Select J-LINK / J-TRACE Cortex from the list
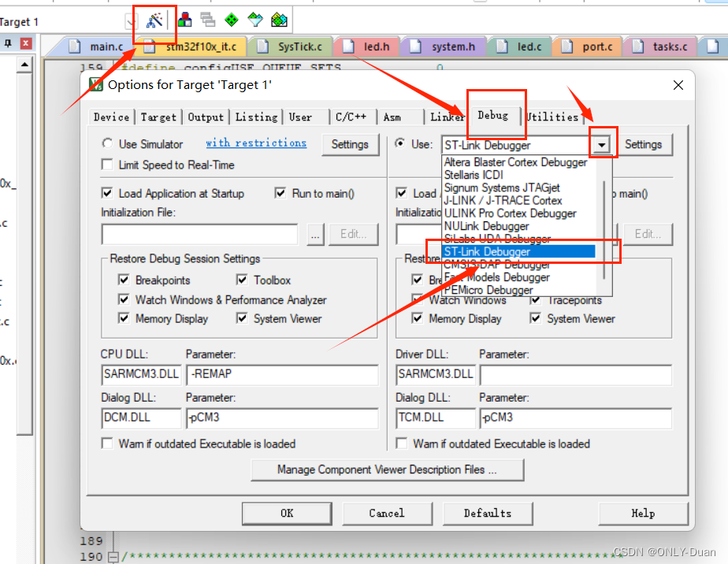 point(504,201)
